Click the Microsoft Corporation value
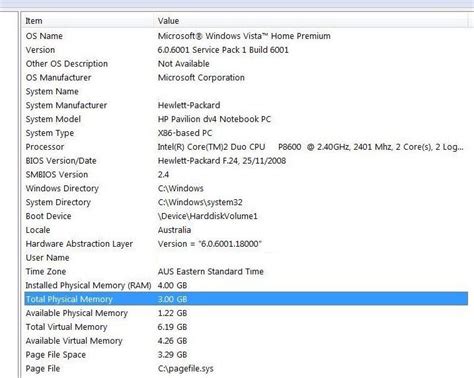The image size is (474, 378). [201, 78]
